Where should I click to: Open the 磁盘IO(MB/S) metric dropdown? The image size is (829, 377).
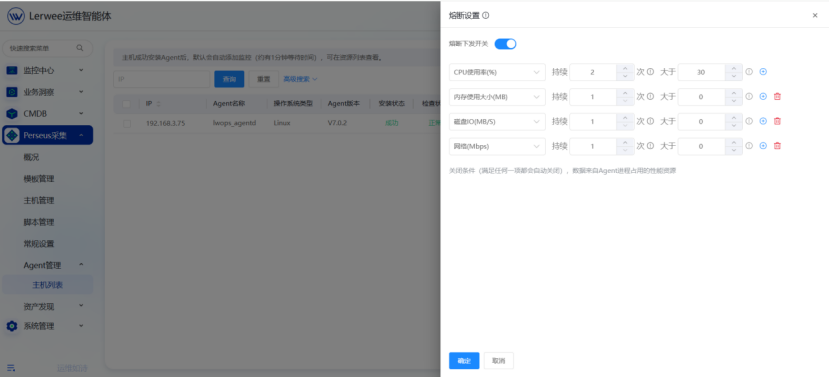point(498,121)
